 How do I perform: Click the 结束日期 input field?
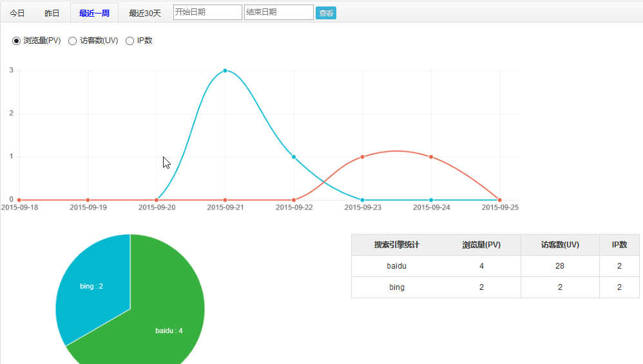tap(278, 12)
